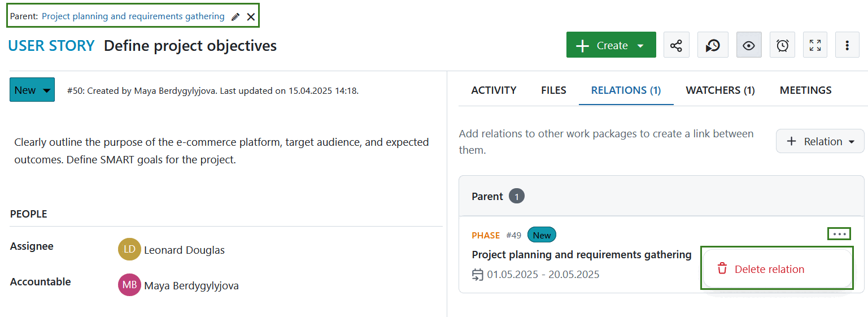The image size is (868, 317).
Task: Remove parent with the X icon
Action: click(251, 17)
